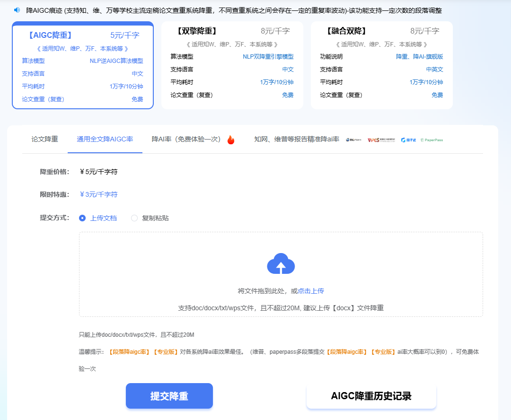This screenshot has height=420, width=511.
Task: Click the speaker announcement icon
Action: pyautogui.click(x=17, y=10)
